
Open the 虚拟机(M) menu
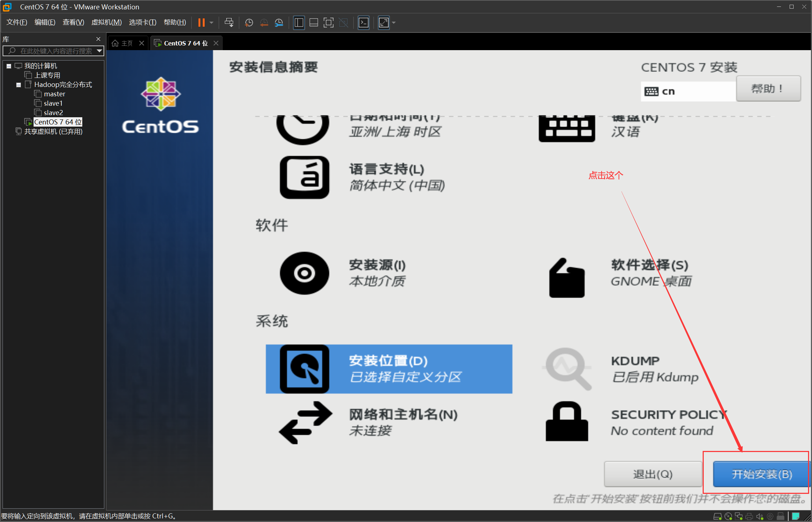click(x=106, y=22)
